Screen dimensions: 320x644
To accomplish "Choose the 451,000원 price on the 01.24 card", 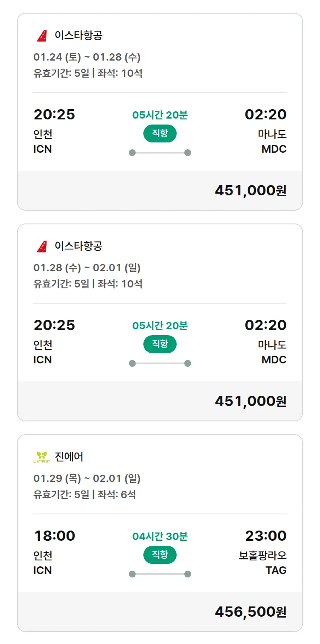I will 250,191.
